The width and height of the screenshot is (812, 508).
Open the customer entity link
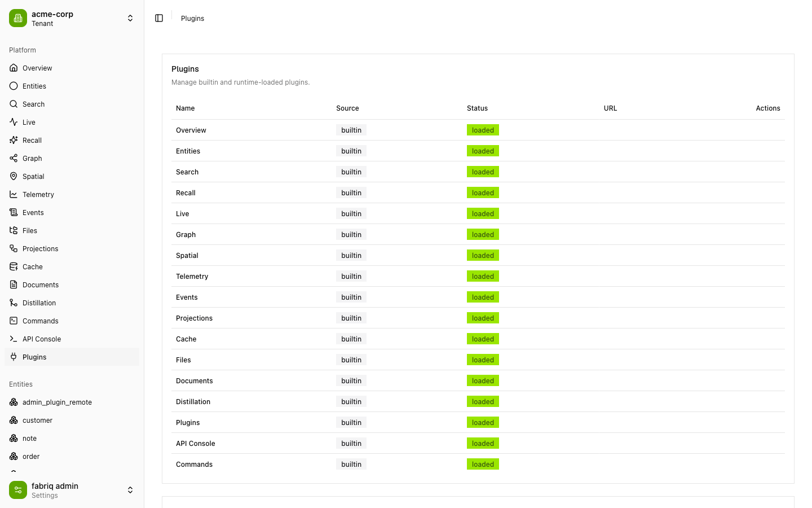coord(72,420)
